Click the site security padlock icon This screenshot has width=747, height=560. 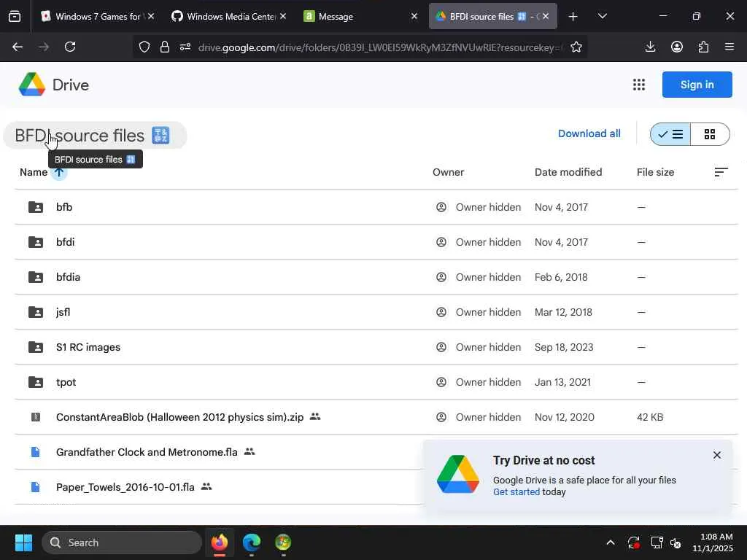point(165,47)
